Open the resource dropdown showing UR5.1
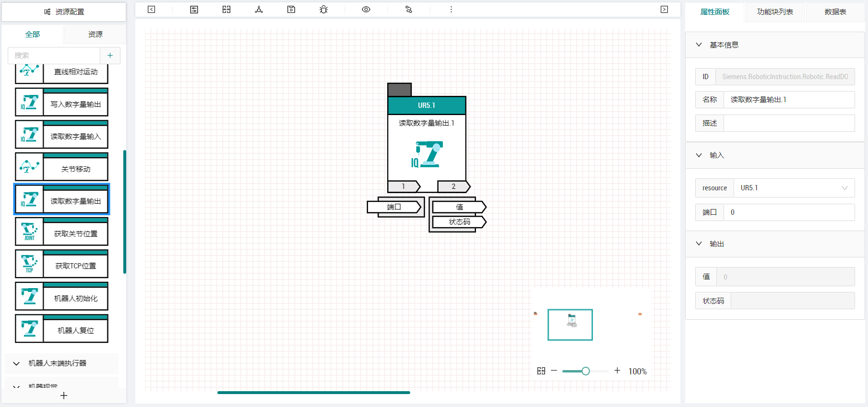 click(x=794, y=188)
